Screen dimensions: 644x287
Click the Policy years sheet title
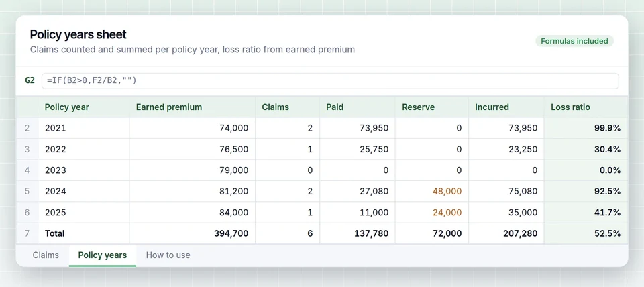tap(78, 34)
